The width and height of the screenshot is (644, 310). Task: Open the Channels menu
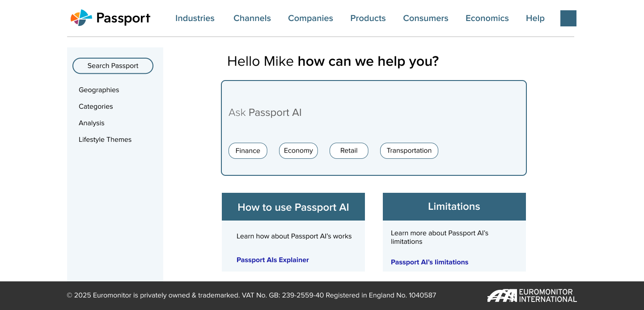click(252, 18)
